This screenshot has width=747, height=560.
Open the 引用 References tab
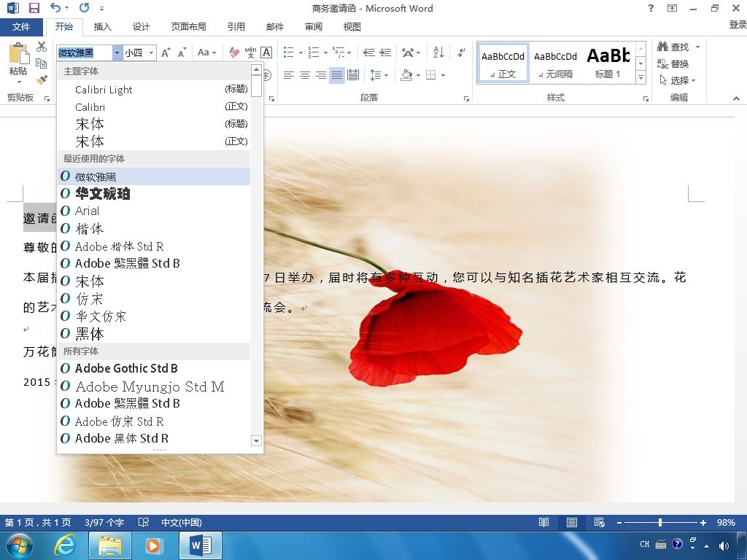(236, 27)
